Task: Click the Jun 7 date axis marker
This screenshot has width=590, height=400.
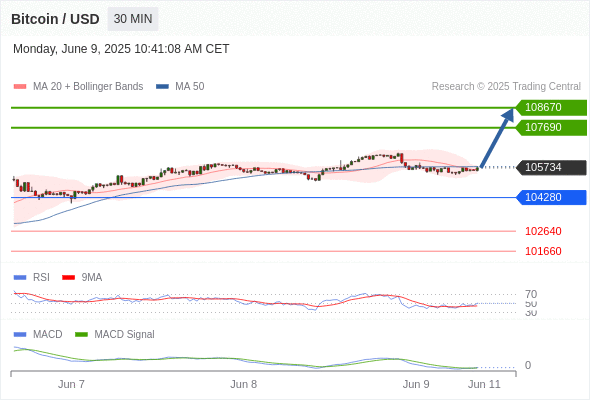Action: pyautogui.click(x=71, y=384)
